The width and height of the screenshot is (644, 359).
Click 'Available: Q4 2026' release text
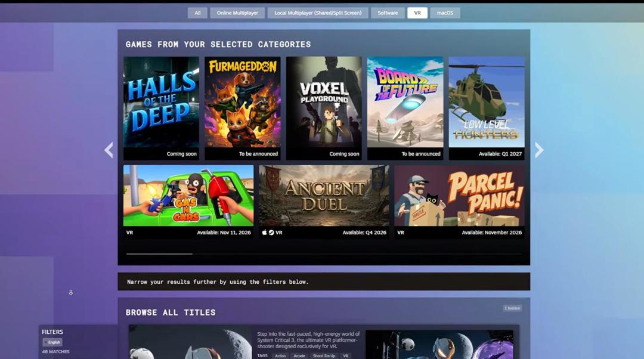[364, 233]
